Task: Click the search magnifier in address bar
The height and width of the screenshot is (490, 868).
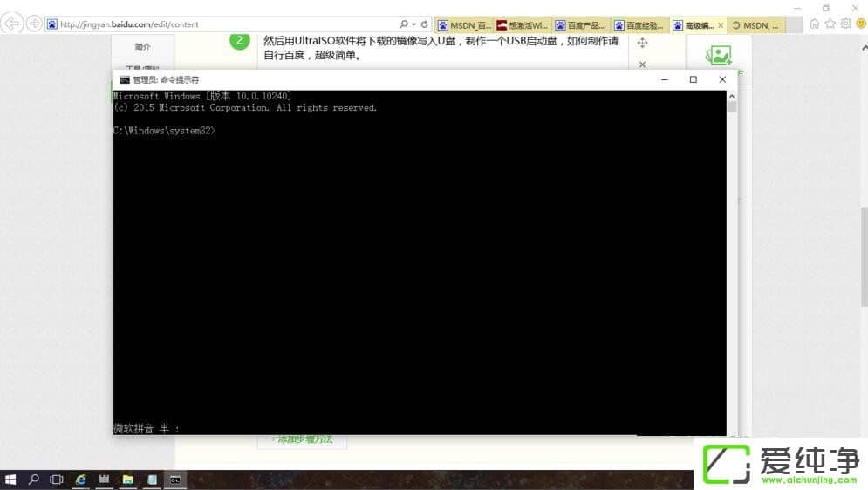Action: (404, 24)
